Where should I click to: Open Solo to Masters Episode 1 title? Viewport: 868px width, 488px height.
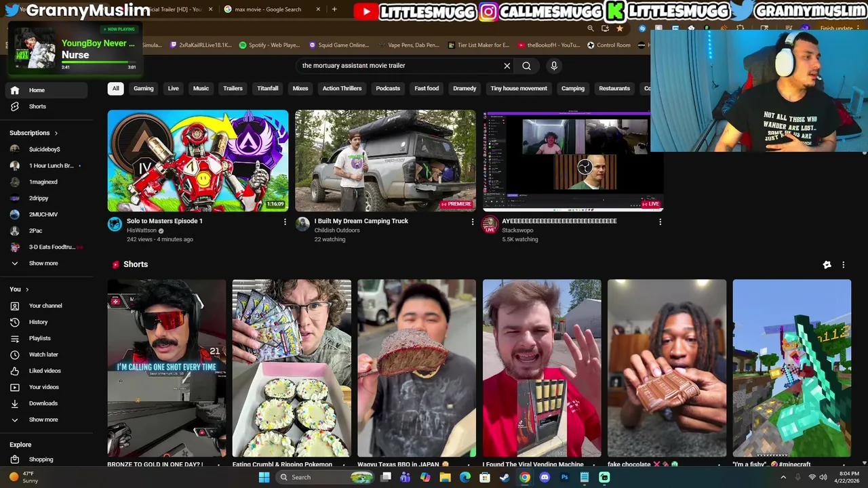pyautogui.click(x=165, y=221)
